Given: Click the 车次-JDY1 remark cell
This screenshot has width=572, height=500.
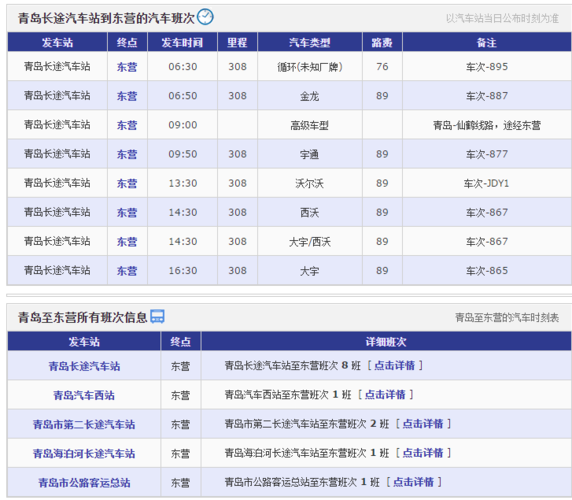Looking at the screenshot, I should (487, 183).
